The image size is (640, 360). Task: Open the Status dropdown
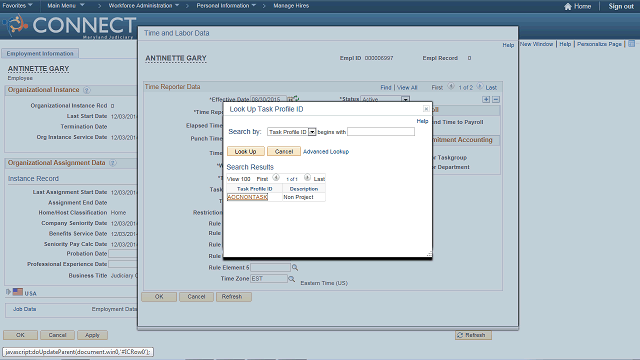[x=405, y=99]
